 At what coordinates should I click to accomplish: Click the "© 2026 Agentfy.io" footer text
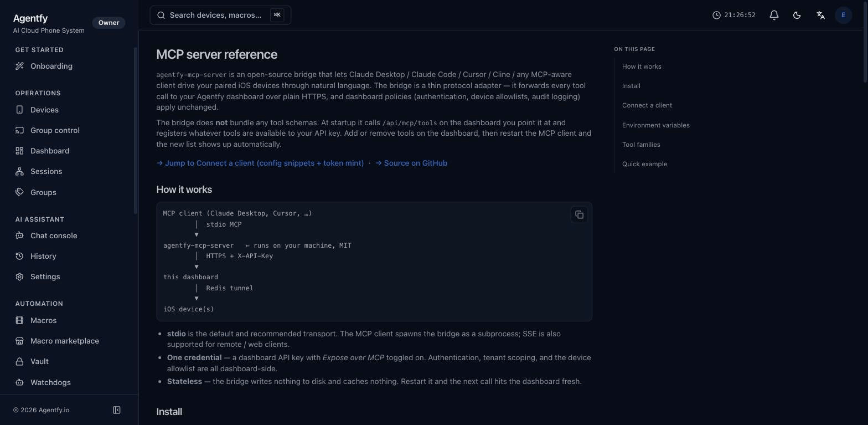(42, 410)
